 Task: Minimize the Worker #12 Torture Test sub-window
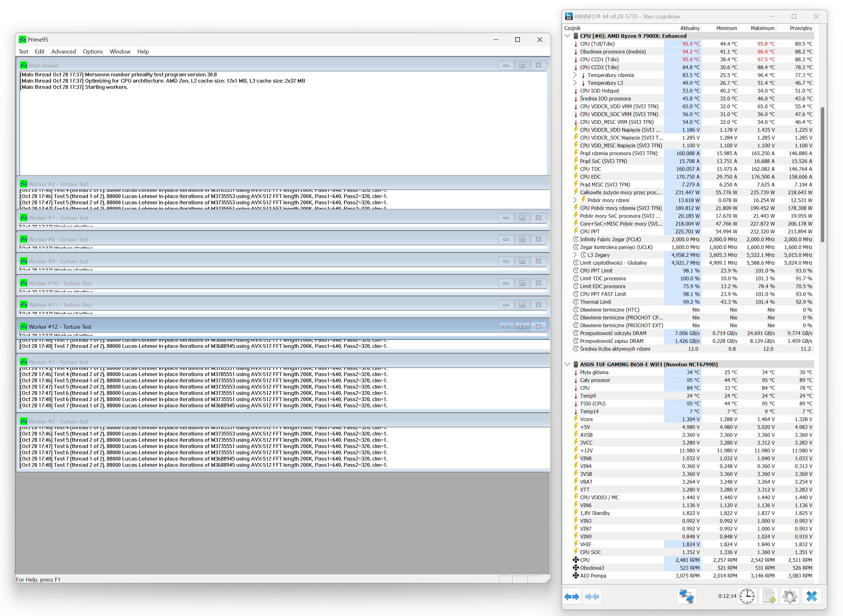[x=505, y=327]
